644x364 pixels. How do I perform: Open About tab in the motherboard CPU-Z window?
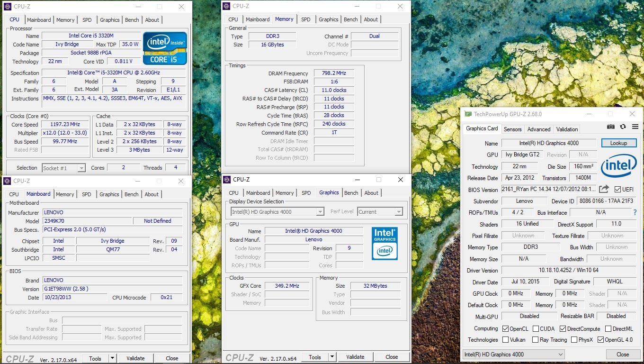[x=152, y=194]
